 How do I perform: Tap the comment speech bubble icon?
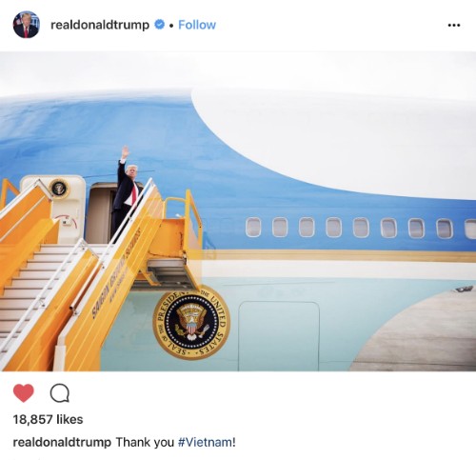pos(60,393)
